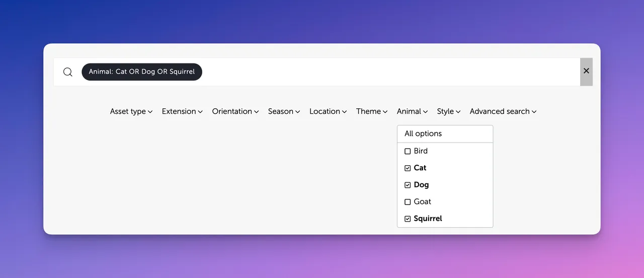Clear search with the X button

click(586, 72)
